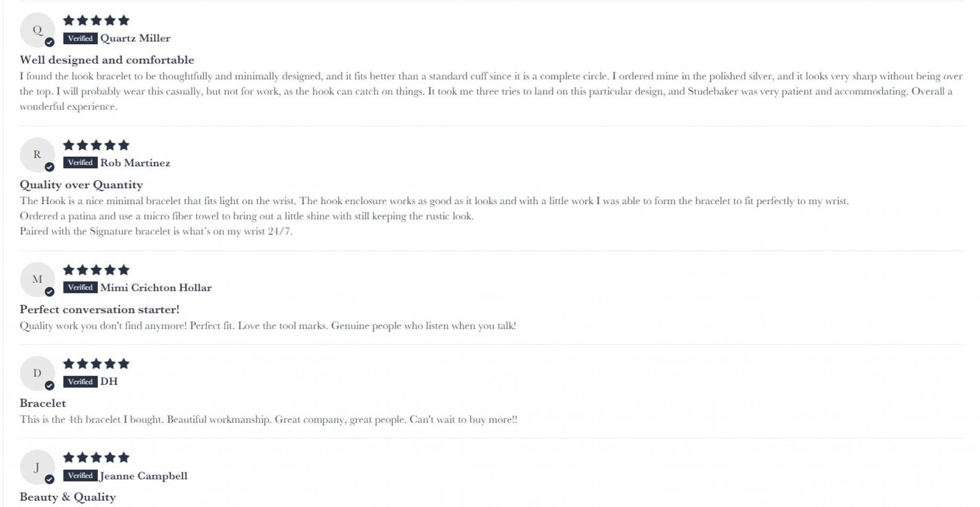This screenshot has width=980, height=507.
Task: Click Verified badge beside Mimi Crichton Hollar
Action: 80,287
